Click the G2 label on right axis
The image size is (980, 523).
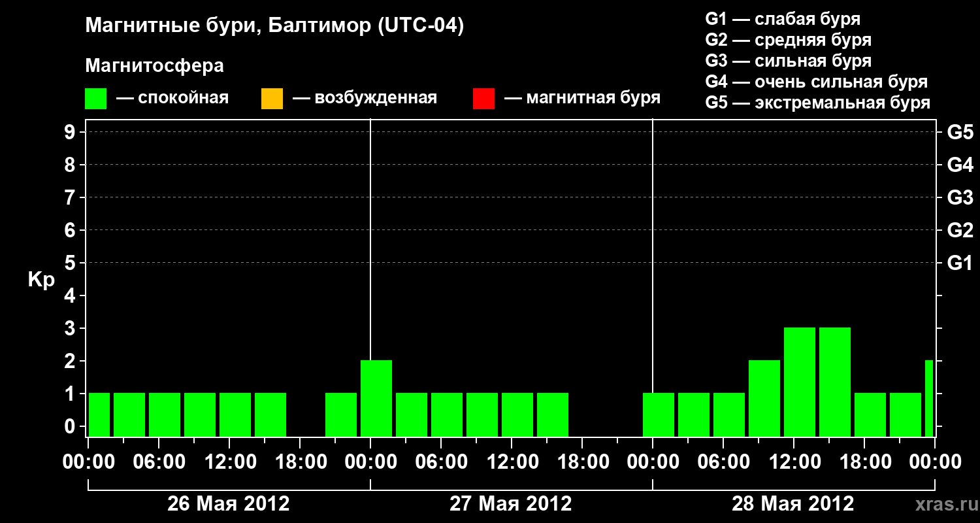960,230
